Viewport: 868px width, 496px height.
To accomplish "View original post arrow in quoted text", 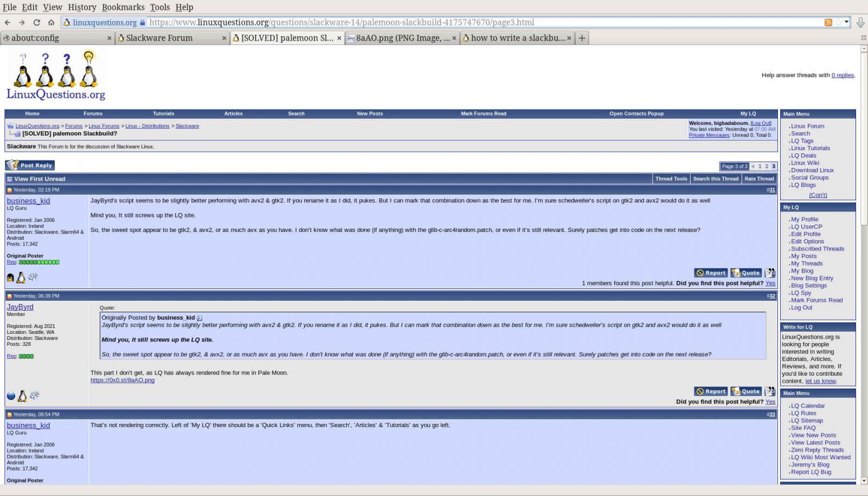I will click(200, 318).
